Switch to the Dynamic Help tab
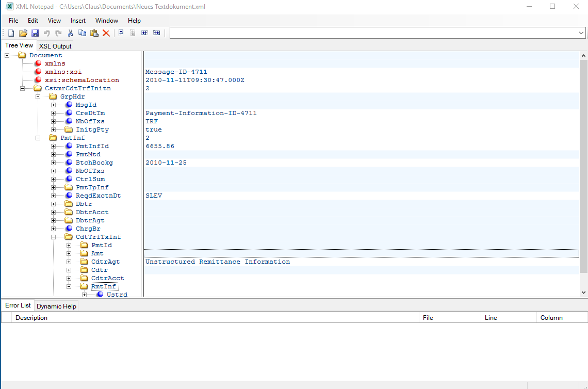The height and width of the screenshot is (389, 588). click(56, 306)
